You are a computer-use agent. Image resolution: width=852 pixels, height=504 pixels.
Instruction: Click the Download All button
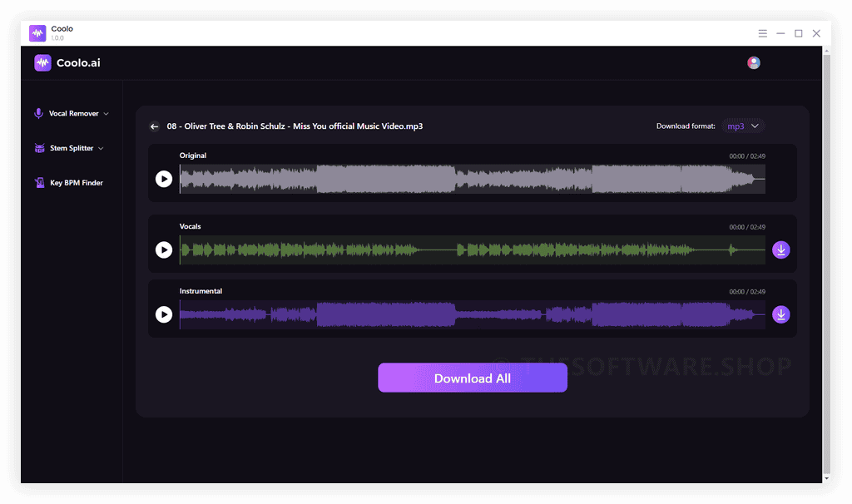[473, 378]
